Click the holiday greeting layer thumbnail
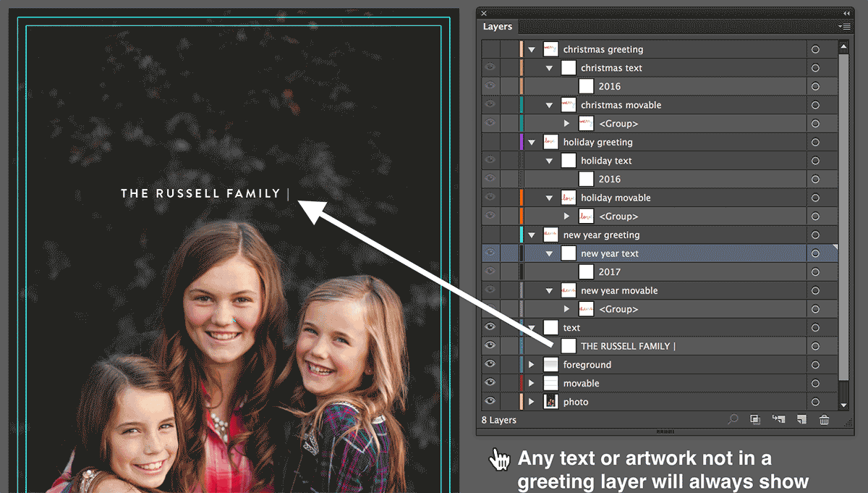868x493 pixels. pos(550,142)
